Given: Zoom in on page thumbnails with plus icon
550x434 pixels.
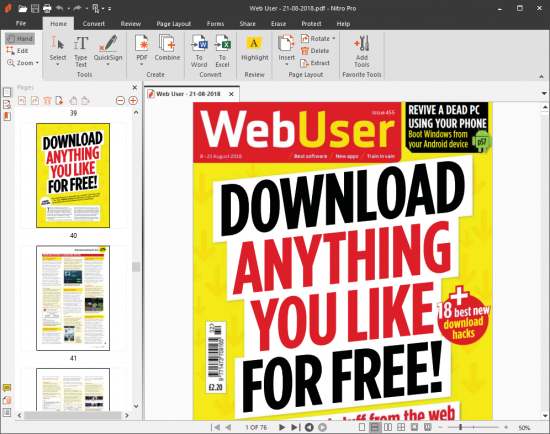Looking at the screenshot, I should coord(133,101).
